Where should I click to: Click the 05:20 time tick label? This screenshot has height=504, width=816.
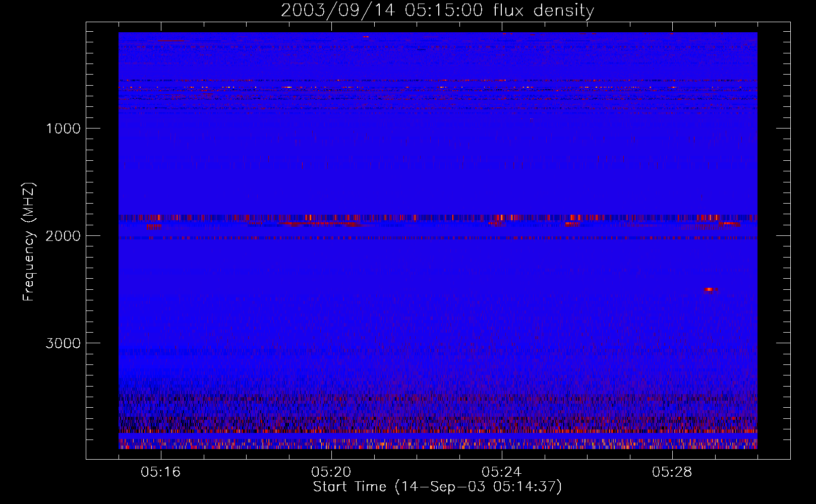tap(331, 472)
